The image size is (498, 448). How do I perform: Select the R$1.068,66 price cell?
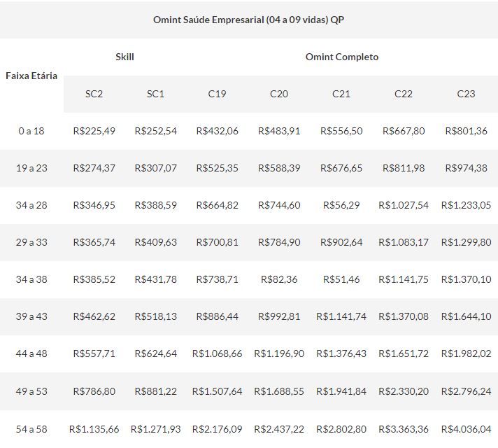coord(217,353)
